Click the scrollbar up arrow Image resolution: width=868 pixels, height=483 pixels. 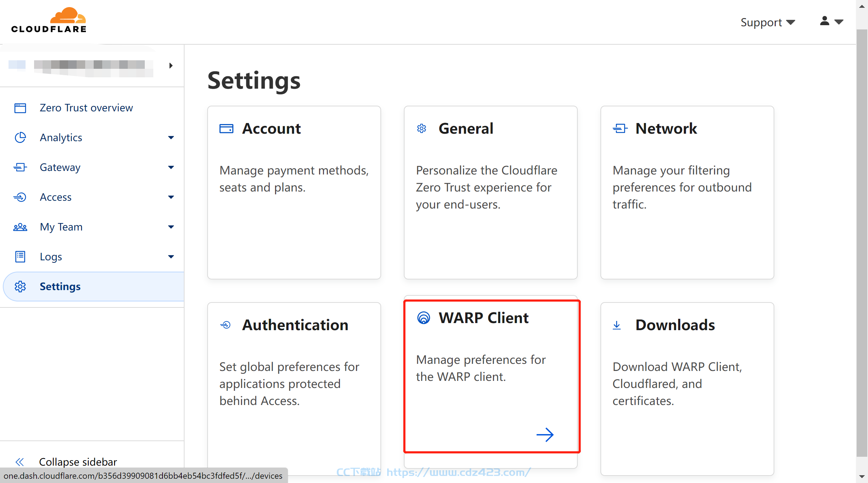[x=862, y=6]
